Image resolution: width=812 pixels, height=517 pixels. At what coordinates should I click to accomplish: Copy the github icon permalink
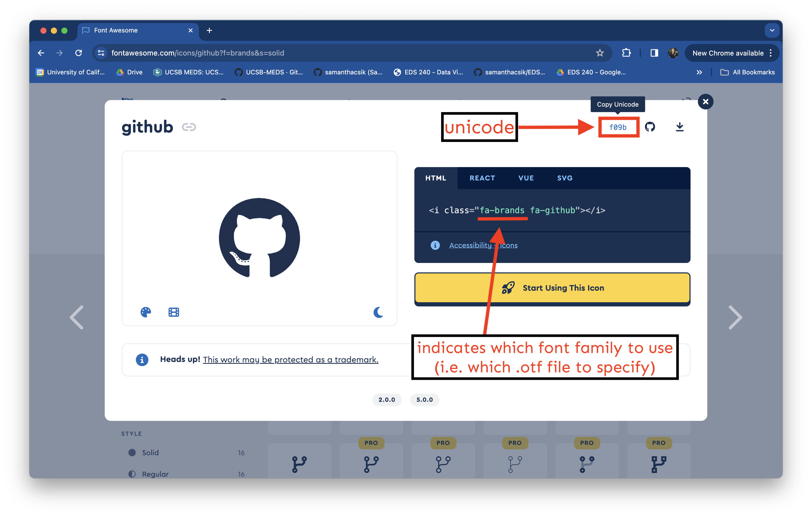click(189, 127)
